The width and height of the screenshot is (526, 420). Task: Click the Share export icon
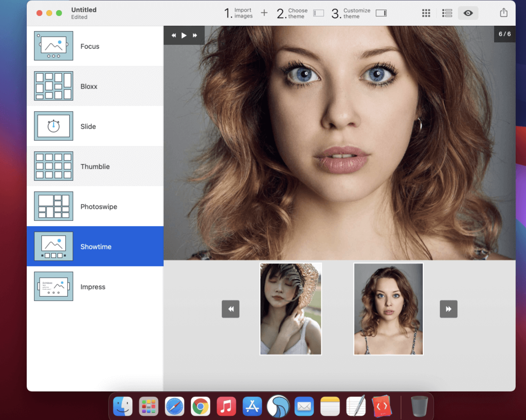coord(503,12)
